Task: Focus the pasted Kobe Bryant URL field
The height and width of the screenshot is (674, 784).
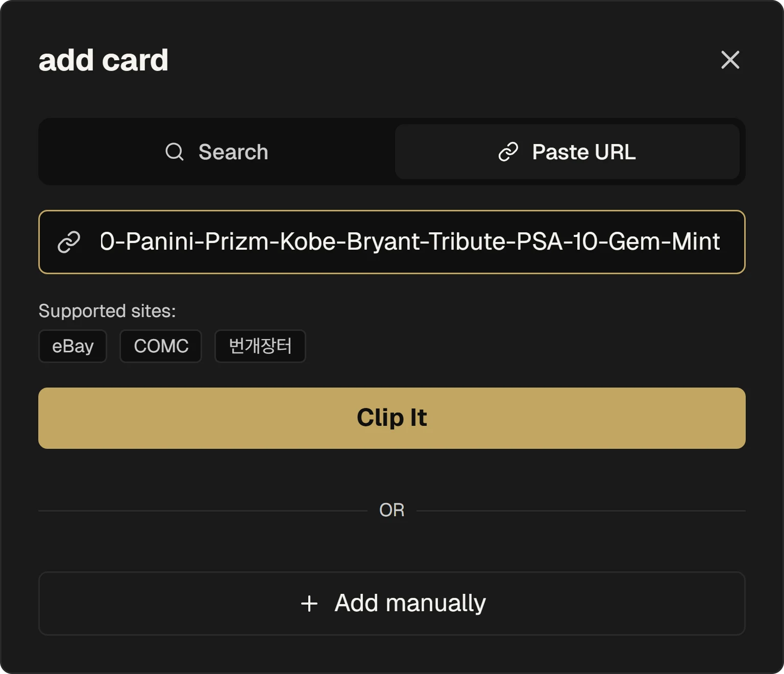Action: 409,242
